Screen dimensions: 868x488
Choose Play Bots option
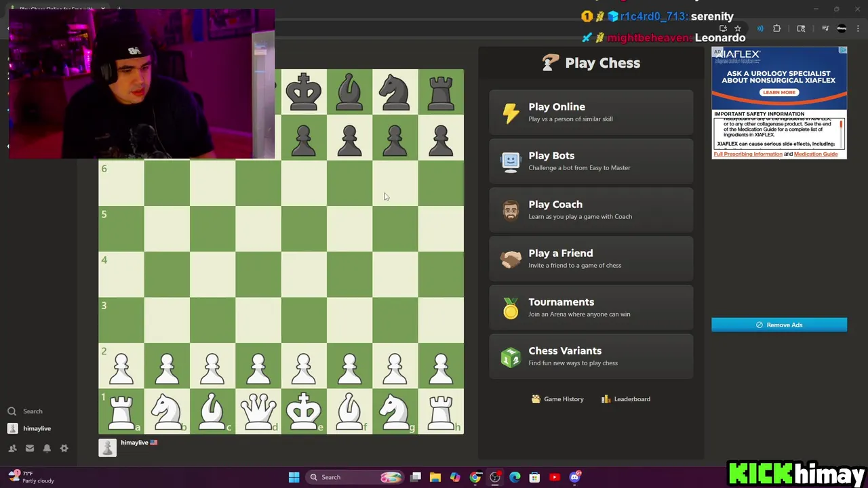591,161
